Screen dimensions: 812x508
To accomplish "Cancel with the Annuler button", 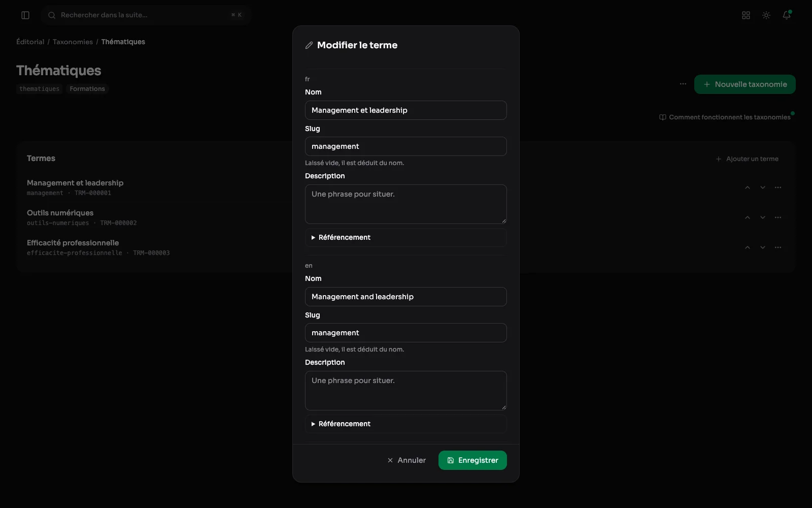I will pyautogui.click(x=407, y=460).
